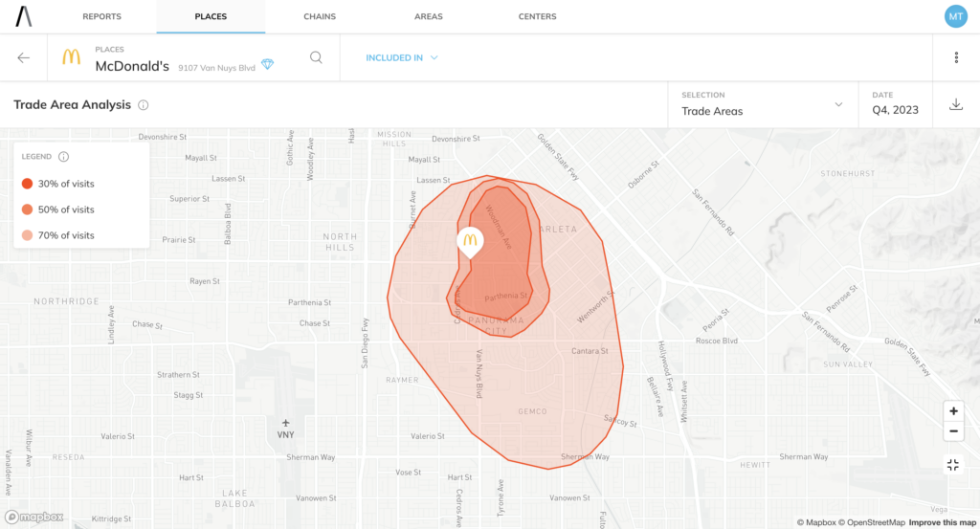The image size is (980, 529).
Task: Click the Mission Hills map label
Action: point(394,139)
